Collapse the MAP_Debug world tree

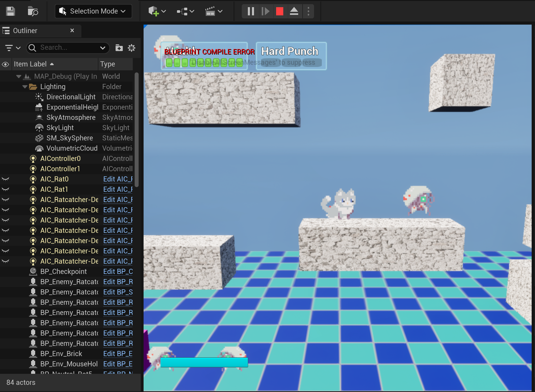pyautogui.click(x=19, y=77)
